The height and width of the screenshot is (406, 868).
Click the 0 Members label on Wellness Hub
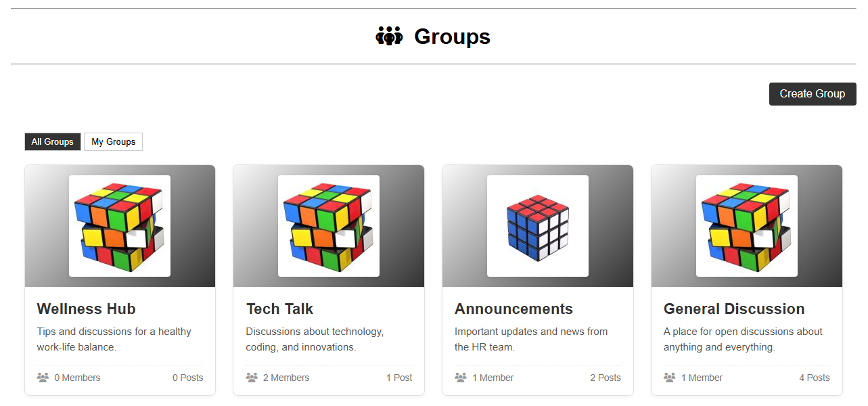pos(77,378)
